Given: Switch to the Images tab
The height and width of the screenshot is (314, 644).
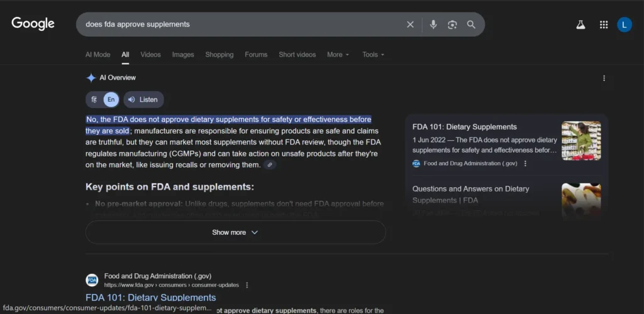Looking at the screenshot, I should (183, 55).
